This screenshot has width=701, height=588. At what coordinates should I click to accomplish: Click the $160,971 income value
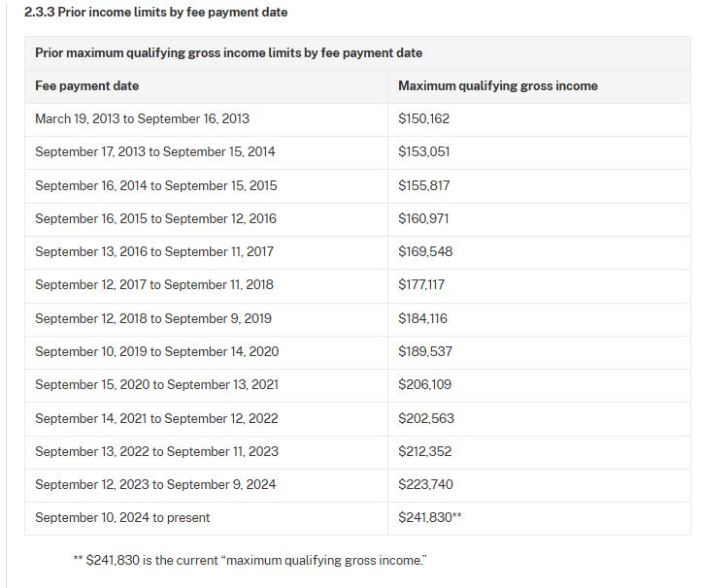tap(423, 218)
